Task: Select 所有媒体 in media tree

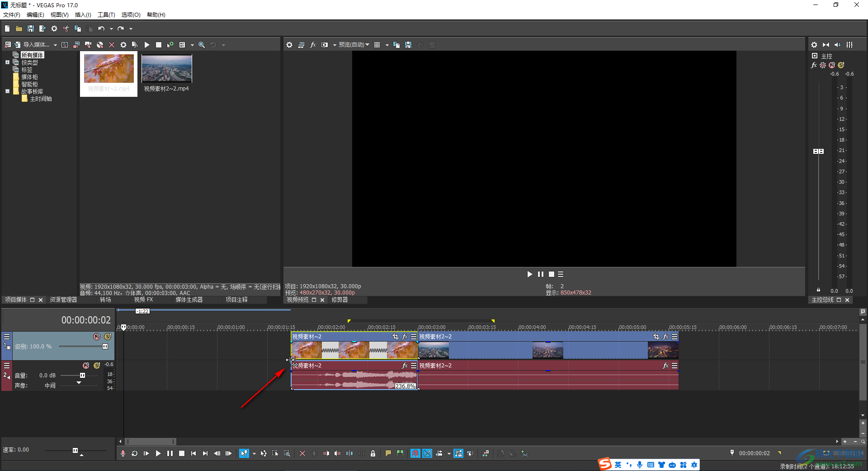Action: pos(32,55)
